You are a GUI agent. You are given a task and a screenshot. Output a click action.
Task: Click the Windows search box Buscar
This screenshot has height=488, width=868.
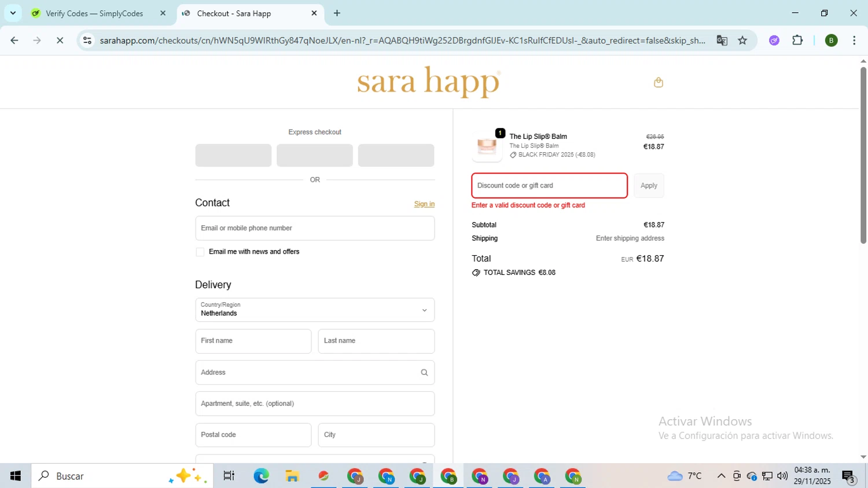coord(122,476)
